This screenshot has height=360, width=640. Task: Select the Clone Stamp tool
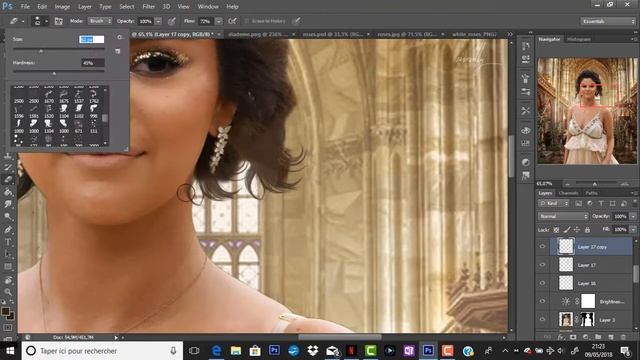[x=8, y=156]
